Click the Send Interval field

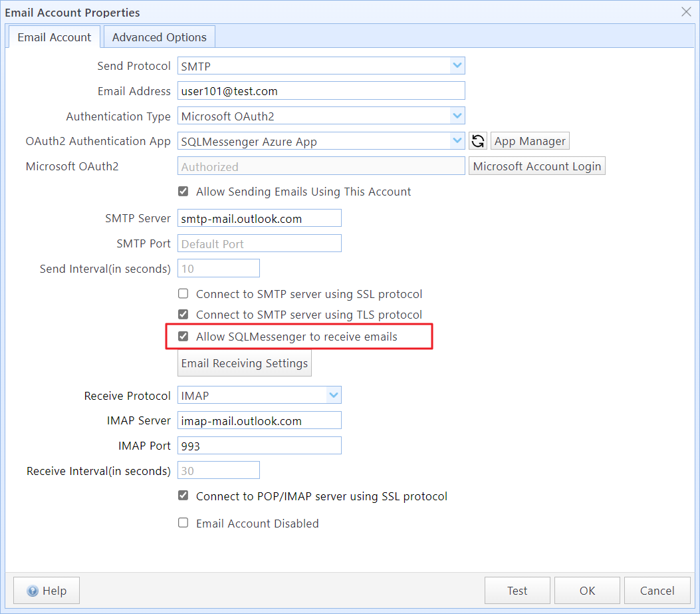tap(219, 269)
